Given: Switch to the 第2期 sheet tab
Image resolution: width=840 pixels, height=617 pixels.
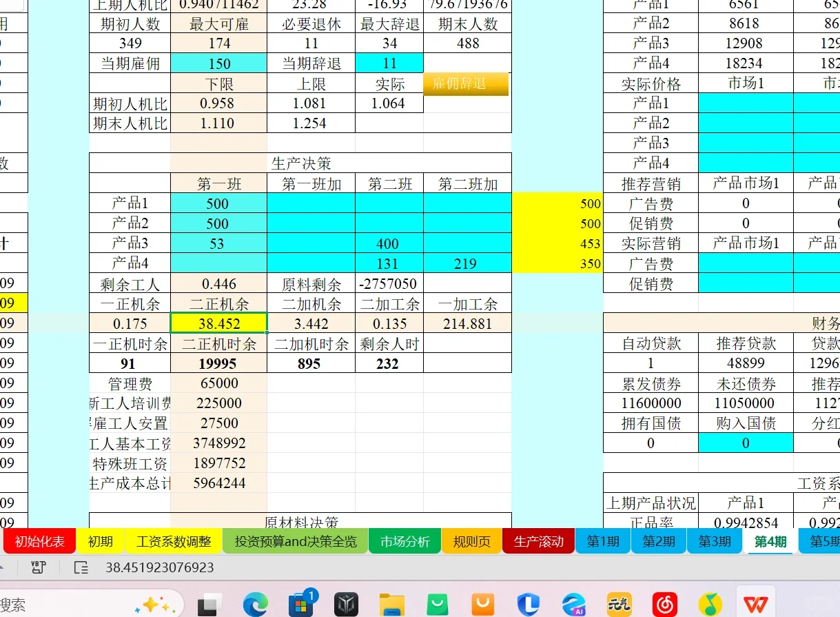Looking at the screenshot, I should (657, 542).
